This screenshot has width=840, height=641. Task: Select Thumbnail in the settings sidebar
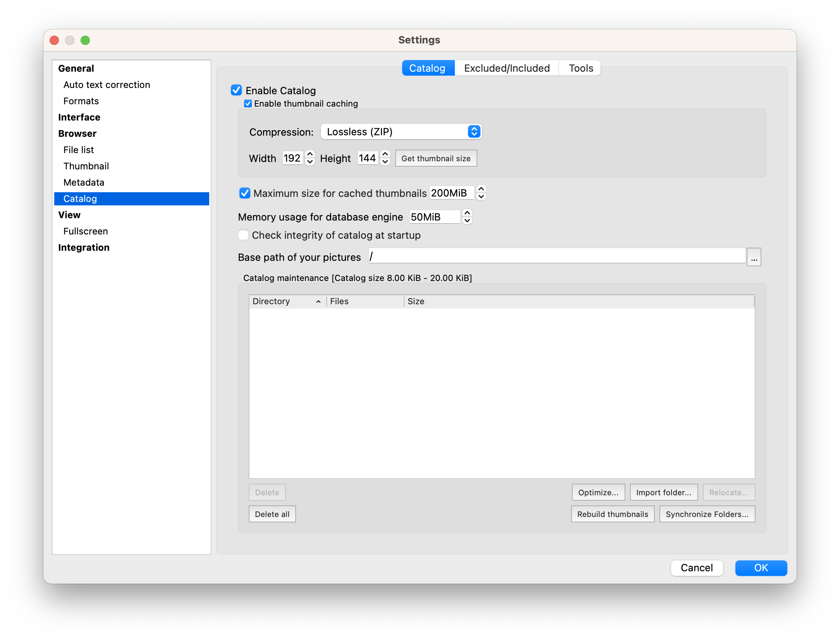[86, 166]
